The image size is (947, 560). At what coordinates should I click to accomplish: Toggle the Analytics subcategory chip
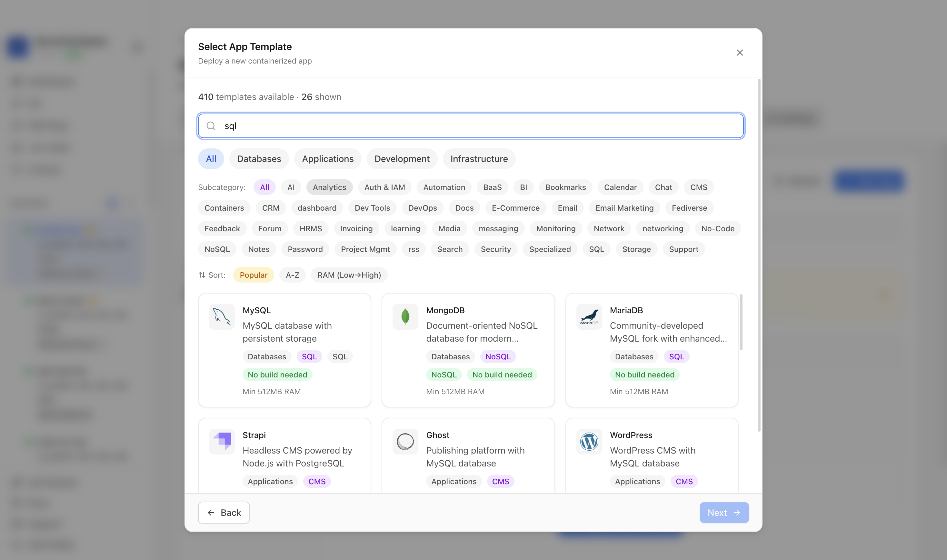click(329, 187)
